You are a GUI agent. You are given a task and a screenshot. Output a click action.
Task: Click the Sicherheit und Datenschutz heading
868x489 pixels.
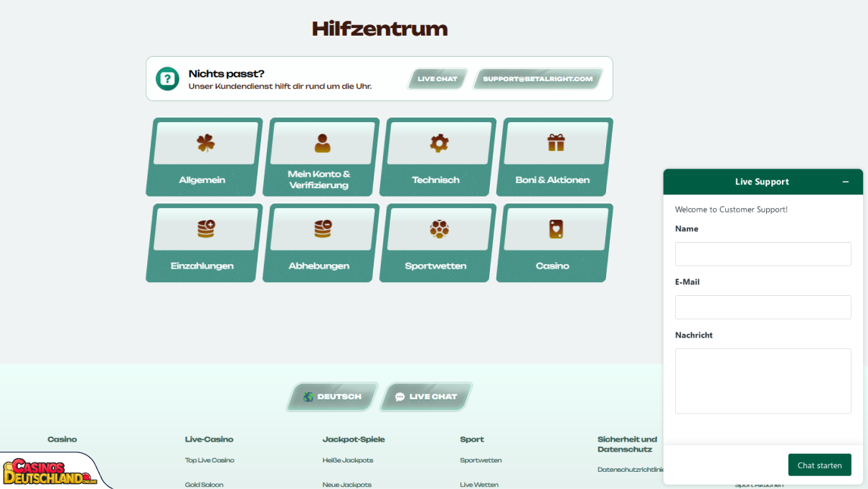(628, 444)
